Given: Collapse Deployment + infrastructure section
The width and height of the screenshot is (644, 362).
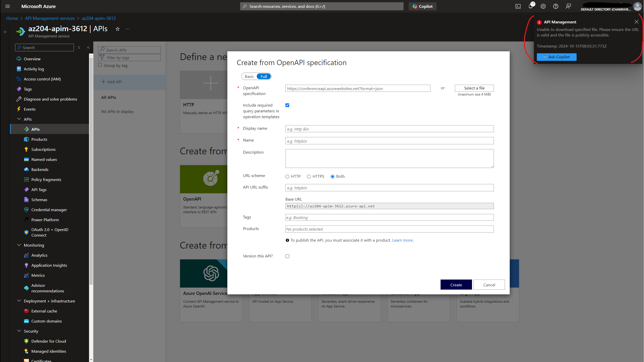Looking at the screenshot, I should (x=19, y=301).
